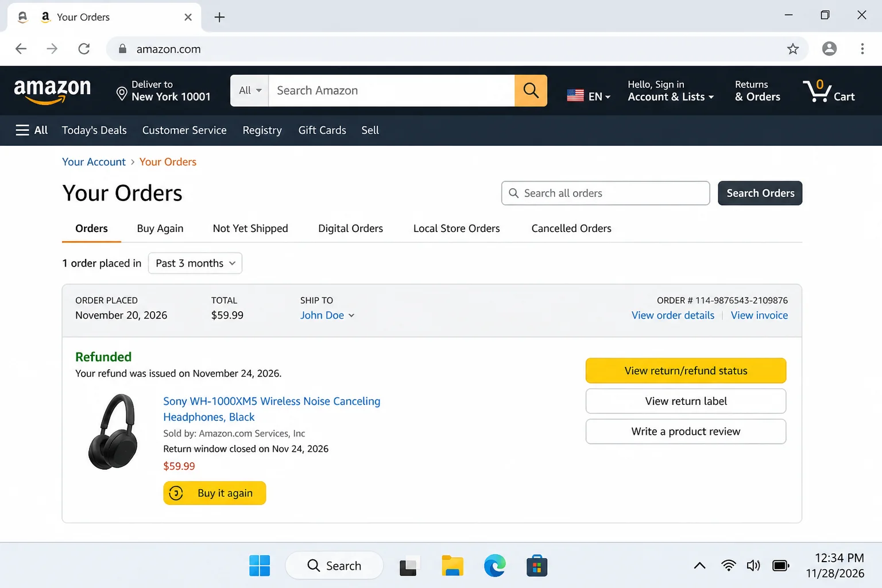This screenshot has height=588, width=882.
Task: Click the taskbar Search box
Action: [x=334, y=566]
